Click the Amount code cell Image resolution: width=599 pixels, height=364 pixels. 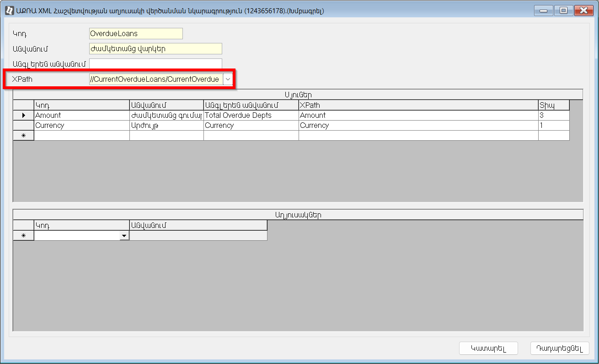[x=81, y=116]
